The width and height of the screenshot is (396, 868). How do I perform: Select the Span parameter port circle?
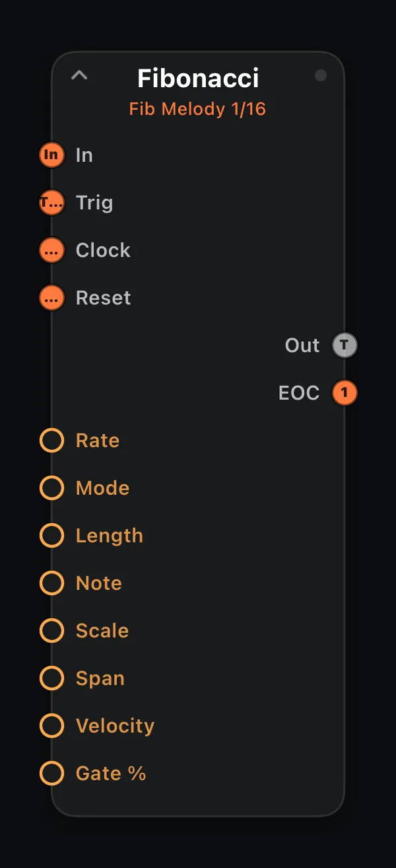click(51, 678)
